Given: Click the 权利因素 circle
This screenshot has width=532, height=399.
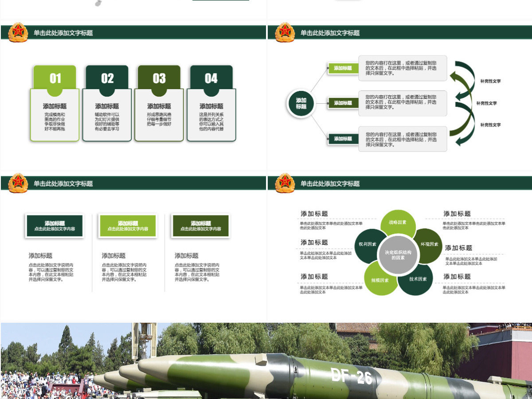Looking at the screenshot, I should [369, 246].
